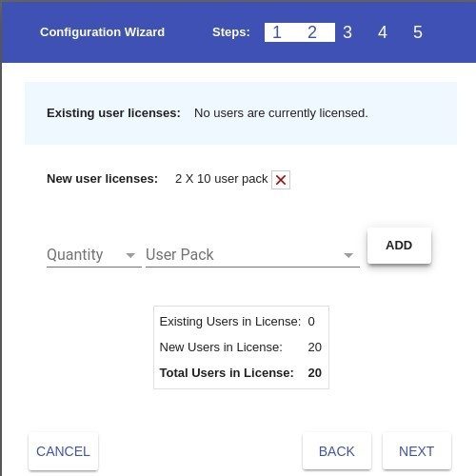The image size is (476, 476).
Task: Go to wizard step 5
Action: [418, 32]
